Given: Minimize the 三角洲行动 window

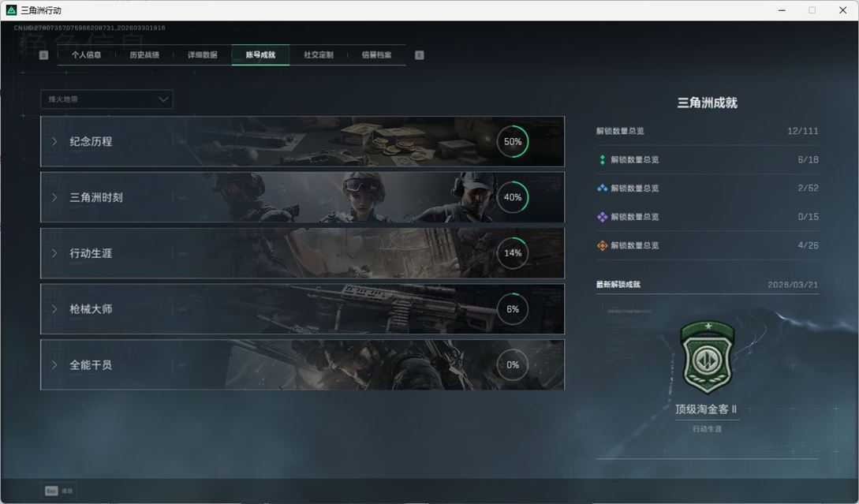Looking at the screenshot, I should [x=782, y=10].
